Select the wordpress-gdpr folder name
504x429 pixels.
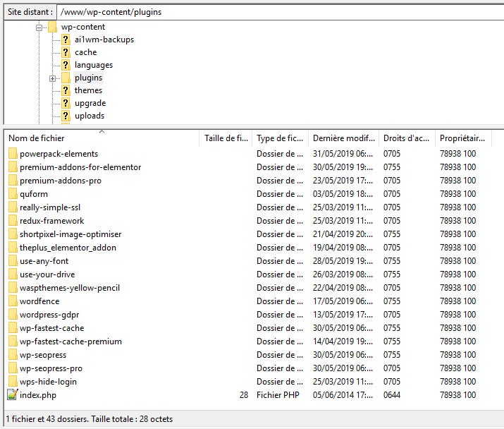[x=49, y=315]
